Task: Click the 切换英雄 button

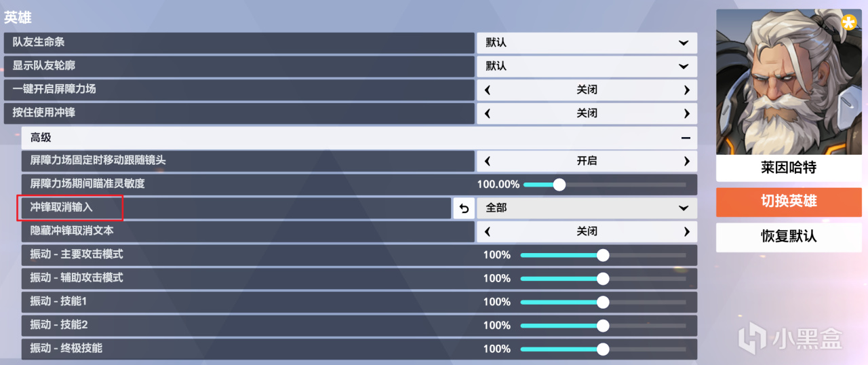Action: (789, 201)
